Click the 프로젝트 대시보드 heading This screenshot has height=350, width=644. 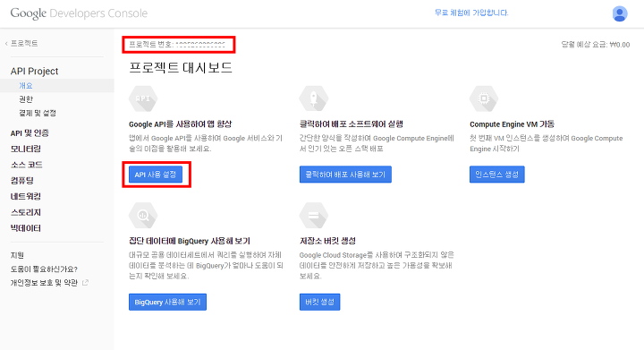(x=181, y=67)
